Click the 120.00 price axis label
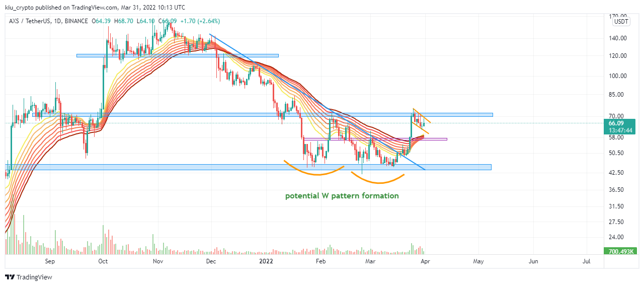This screenshot has width=644, height=286. pos(618,56)
